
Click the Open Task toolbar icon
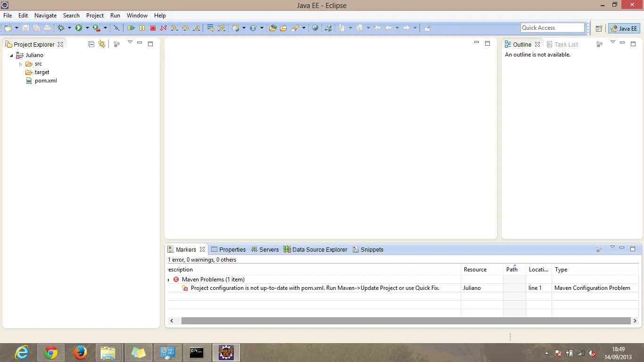click(283, 28)
